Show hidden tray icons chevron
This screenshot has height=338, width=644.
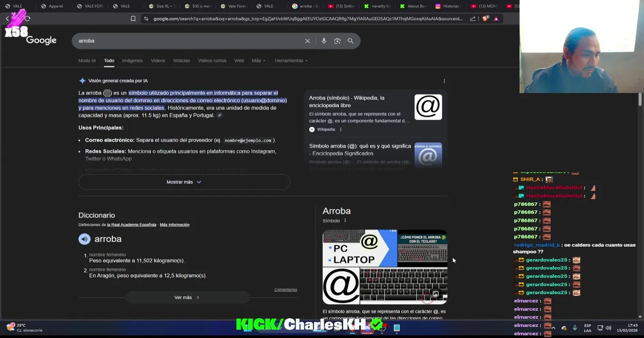(x=553, y=328)
